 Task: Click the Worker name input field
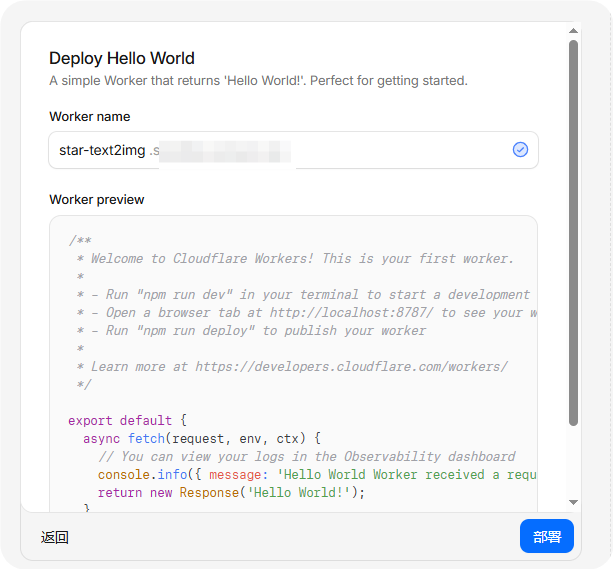point(293,150)
